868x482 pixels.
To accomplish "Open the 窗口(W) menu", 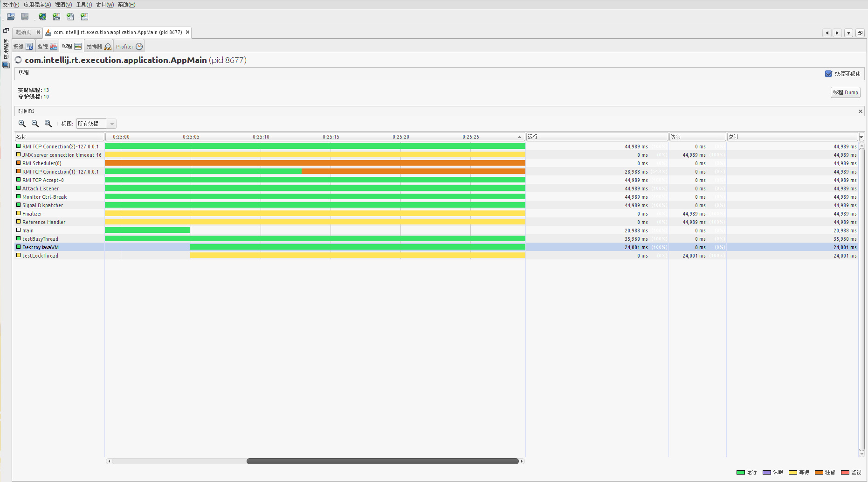I will coord(105,5).
